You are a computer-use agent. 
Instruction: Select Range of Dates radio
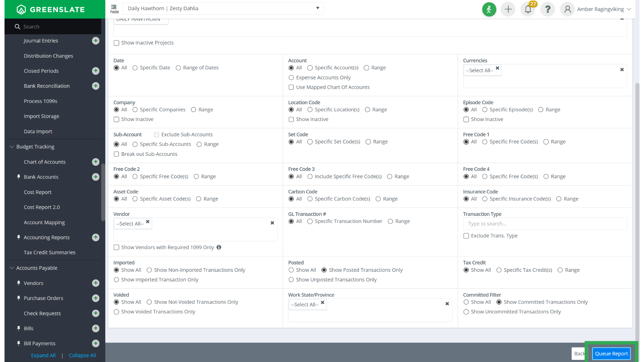[178, 68]
